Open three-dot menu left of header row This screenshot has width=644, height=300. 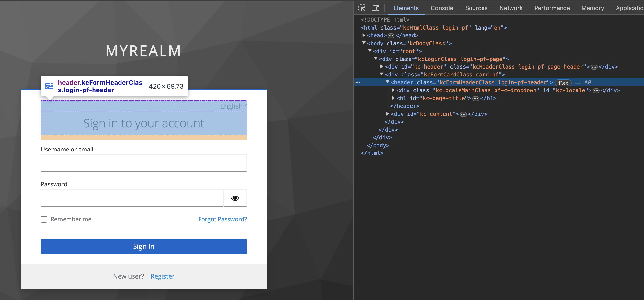[x=358, y=82]
